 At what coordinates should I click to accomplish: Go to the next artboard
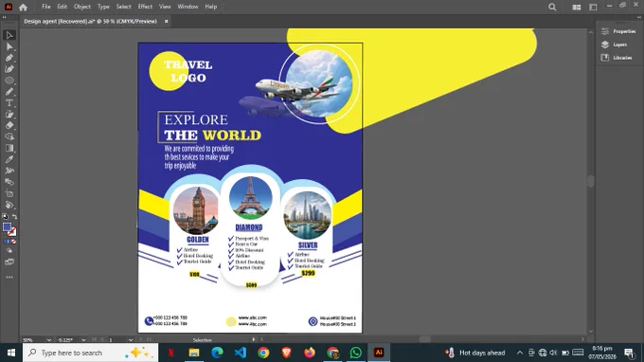(x=141, y=340)
